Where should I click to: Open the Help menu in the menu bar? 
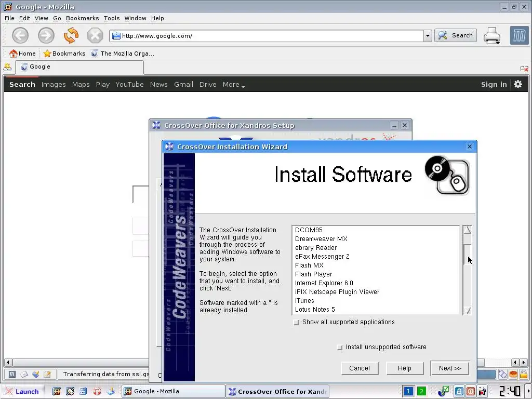coord(157,18)
